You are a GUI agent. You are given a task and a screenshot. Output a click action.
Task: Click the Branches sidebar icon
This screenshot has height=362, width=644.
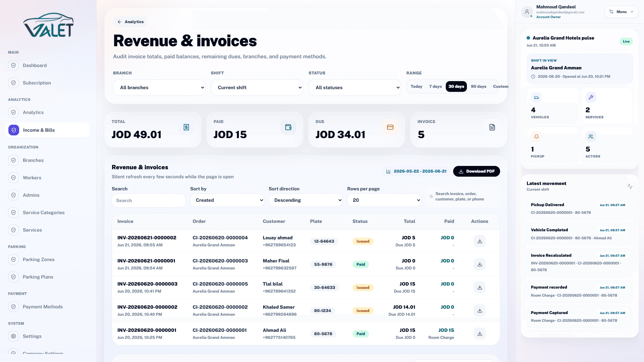tap(13, 160)
